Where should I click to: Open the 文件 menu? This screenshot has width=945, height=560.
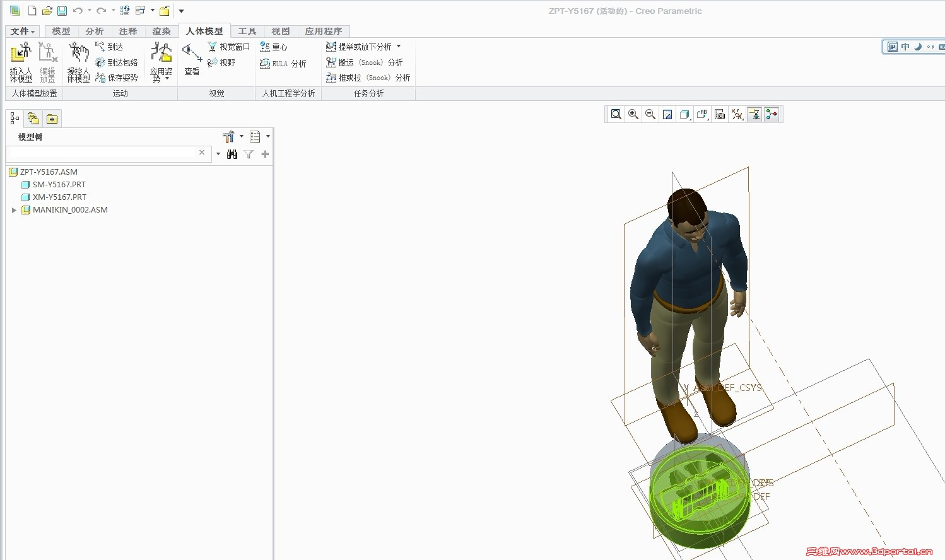[x=23, y=31]
